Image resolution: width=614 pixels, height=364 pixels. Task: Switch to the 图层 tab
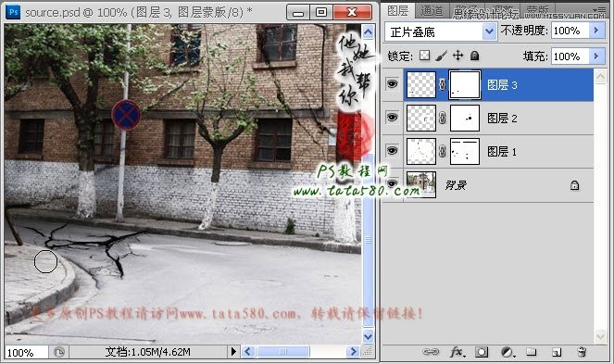[x=398, y=10]
